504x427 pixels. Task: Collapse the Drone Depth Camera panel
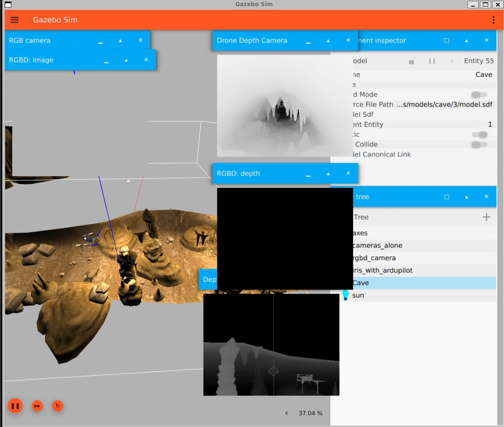(x=328, y=40)
